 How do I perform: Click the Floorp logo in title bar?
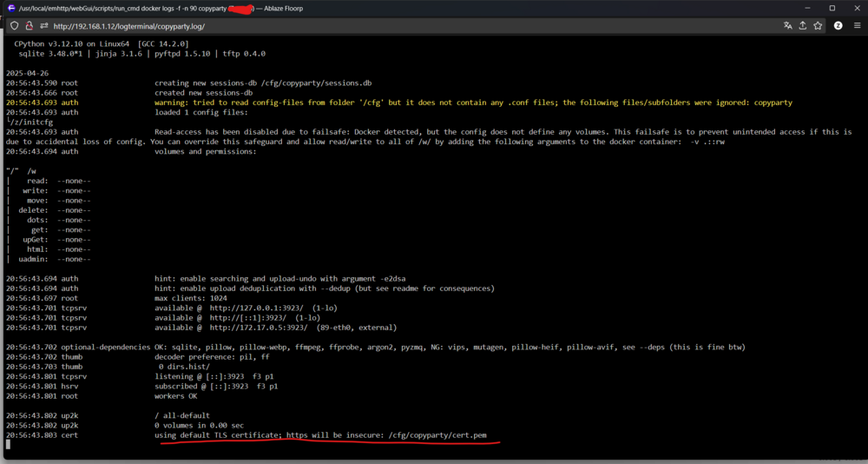pyautogui.click(x=11, y=9)
